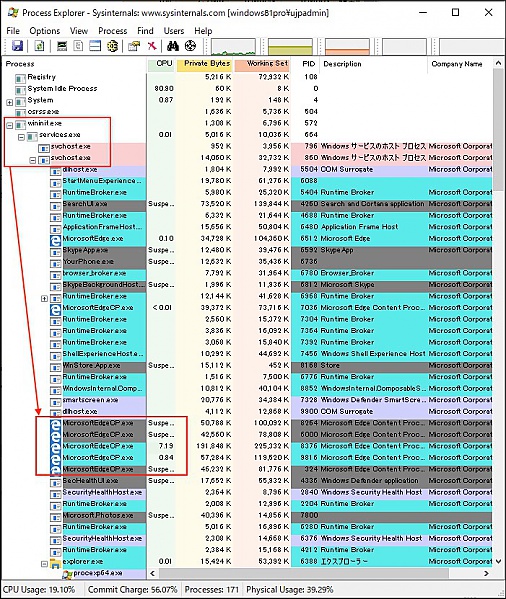
Task: Click the Save toolbar icon
Action: [x=18, y=46]
